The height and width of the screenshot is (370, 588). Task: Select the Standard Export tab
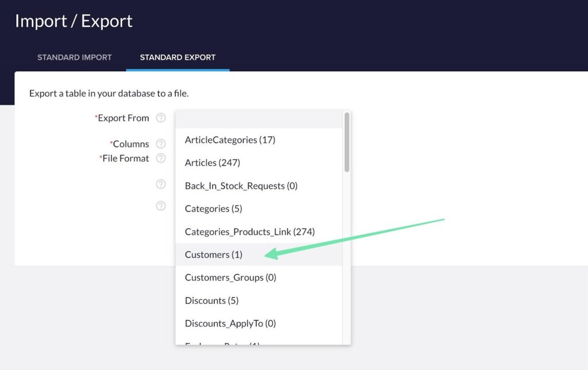tap(177, 57)
